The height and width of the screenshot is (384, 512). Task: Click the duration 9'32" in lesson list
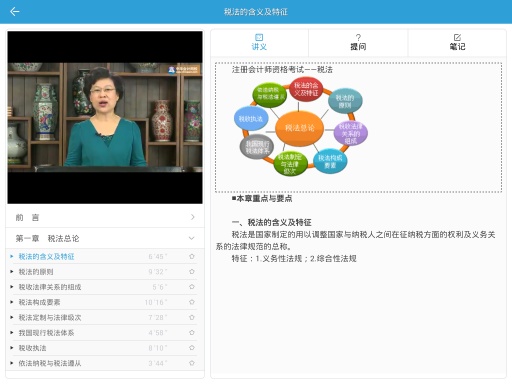coord(158,272)
